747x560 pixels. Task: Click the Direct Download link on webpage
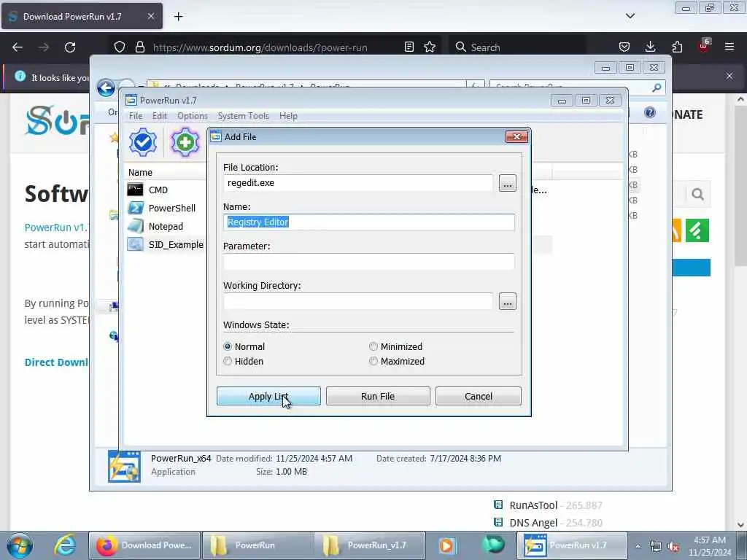pos(56,362)
